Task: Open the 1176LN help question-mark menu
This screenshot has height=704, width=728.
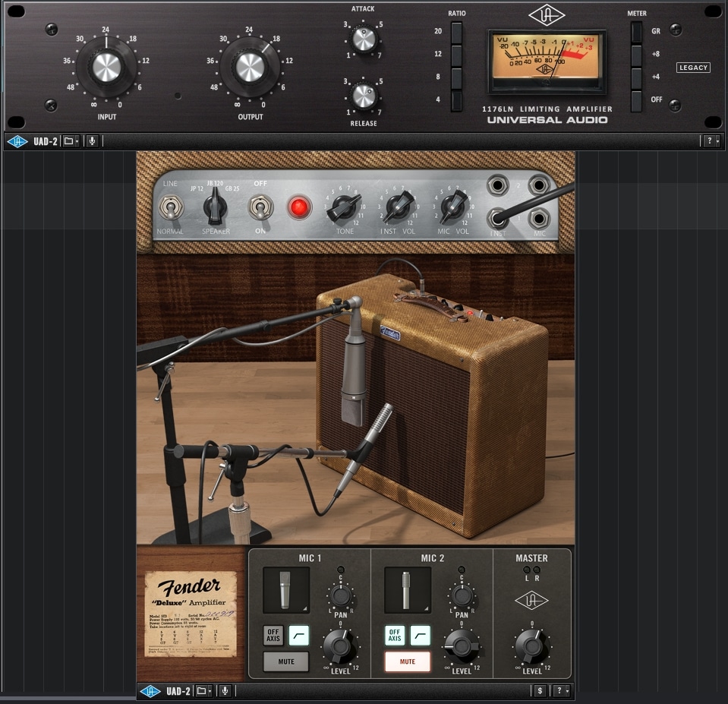Action: click(712, 141)
